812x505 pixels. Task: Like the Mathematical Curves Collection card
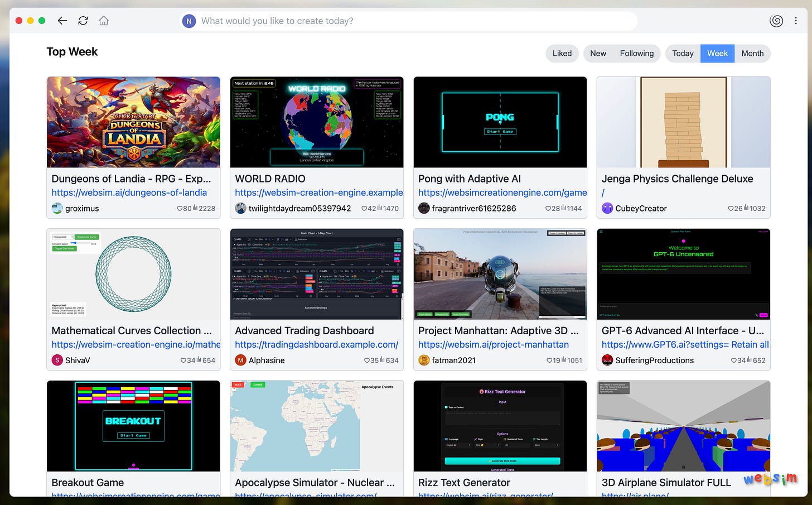[x=183, y=360]
